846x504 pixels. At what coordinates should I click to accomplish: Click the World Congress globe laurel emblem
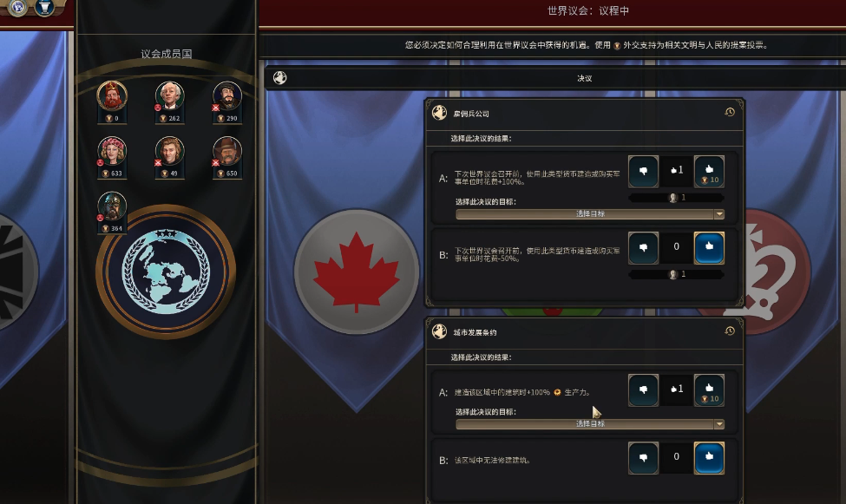166,272
